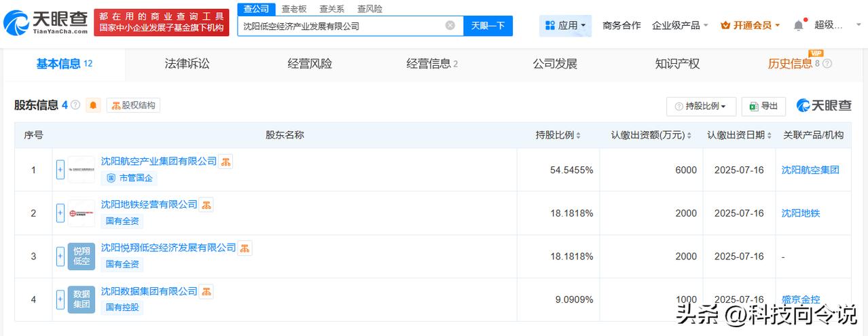
Task: Open the 企业级产品 dropdown
Action: 680,25
